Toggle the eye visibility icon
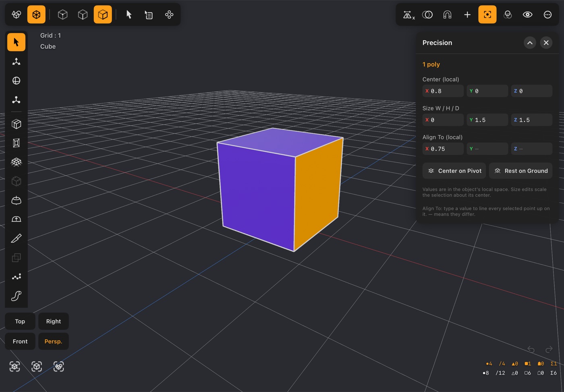 528,15
